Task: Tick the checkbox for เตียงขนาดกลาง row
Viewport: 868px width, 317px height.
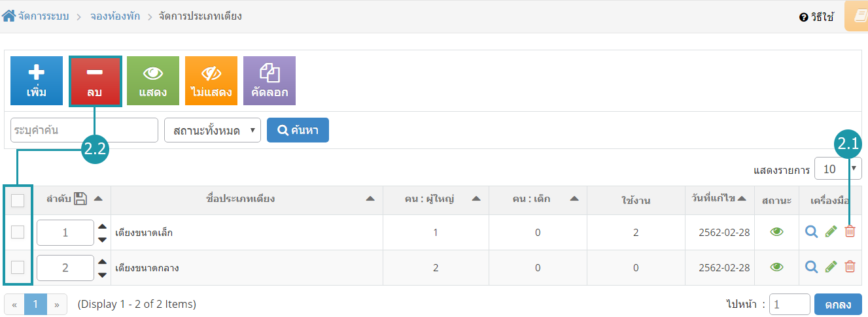Action: click(18, 267)
